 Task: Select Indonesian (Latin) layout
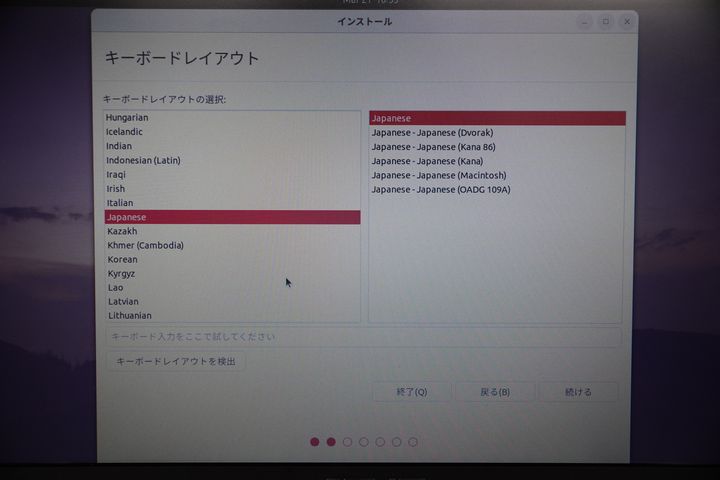tap(232, 160)
